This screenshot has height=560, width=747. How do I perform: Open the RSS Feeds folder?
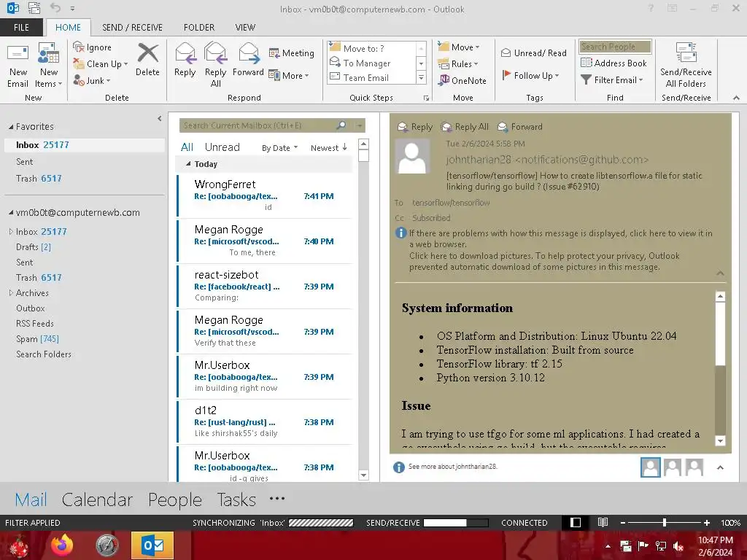[x=35, y=323]
